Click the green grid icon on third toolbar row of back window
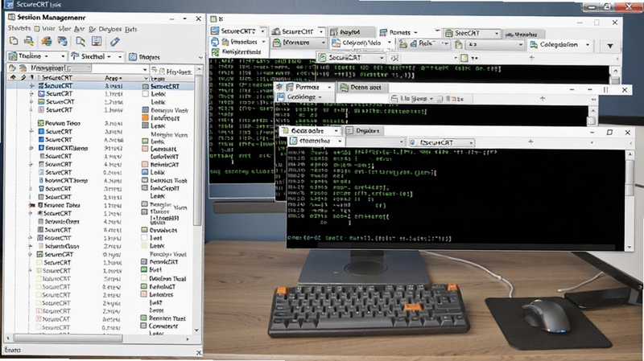 (215, 52)
